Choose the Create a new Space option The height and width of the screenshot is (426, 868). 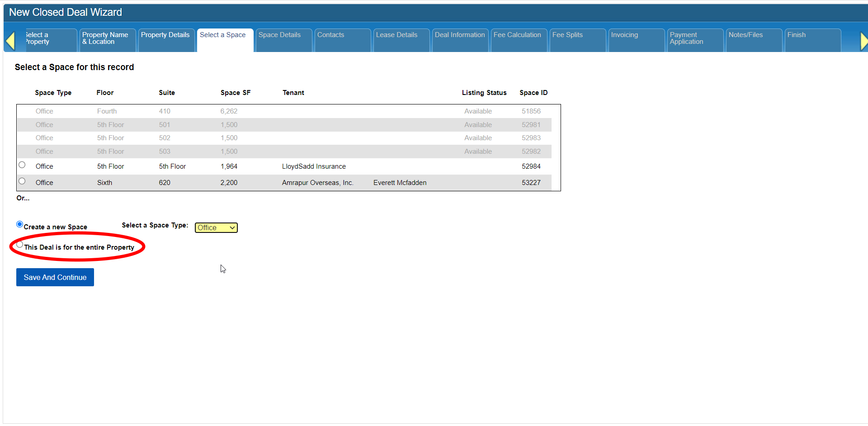(x=19, y=224)
